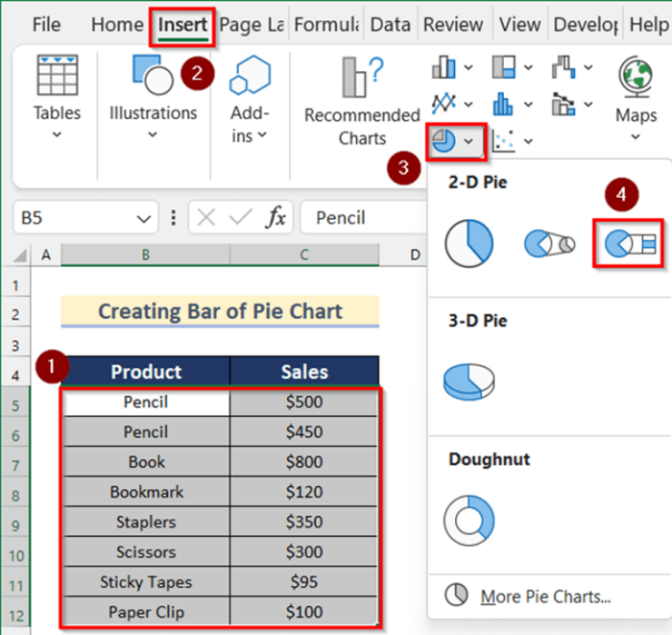Expand the hierarchy chart dropdown arrow
This screenshot has width=672, height=635.
tap(528, 67)
